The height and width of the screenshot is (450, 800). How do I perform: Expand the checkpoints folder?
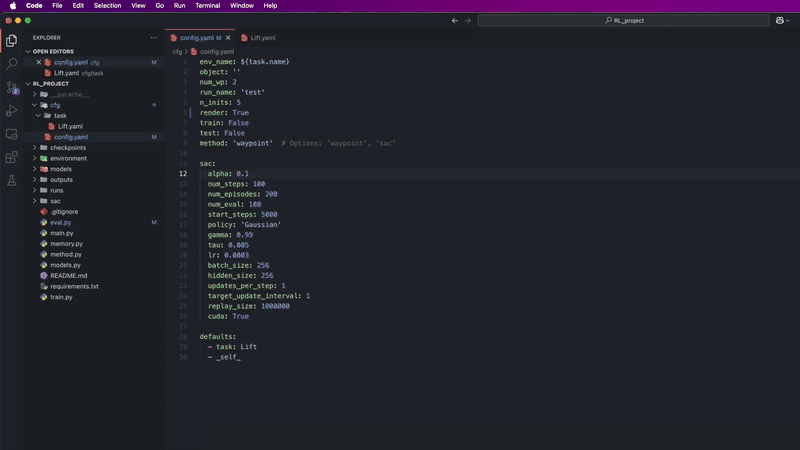click(67, 148)
